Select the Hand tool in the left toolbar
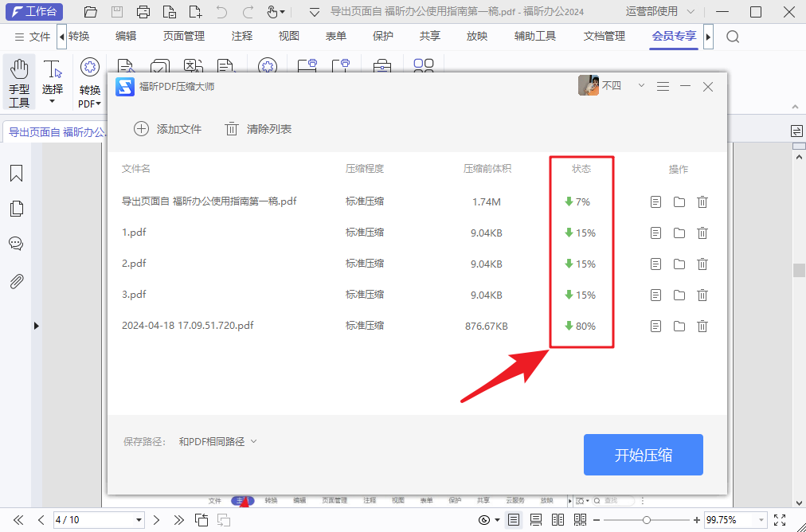The width and height of the screenshot is (806, 532). [x=18, y=82]
